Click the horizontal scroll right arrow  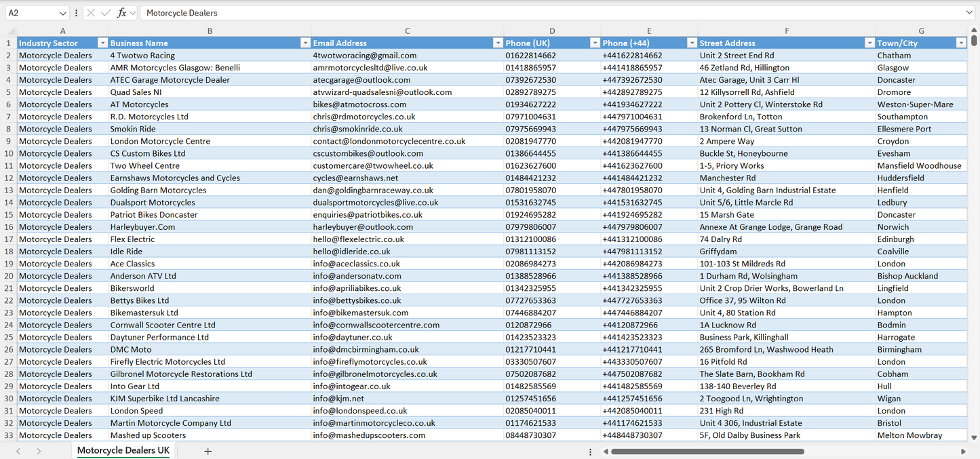963,451
